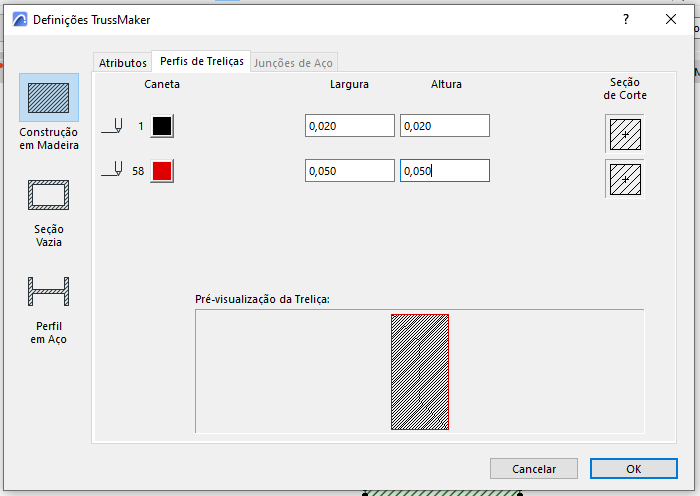Confirm settings with OK button

pos(633,469)
